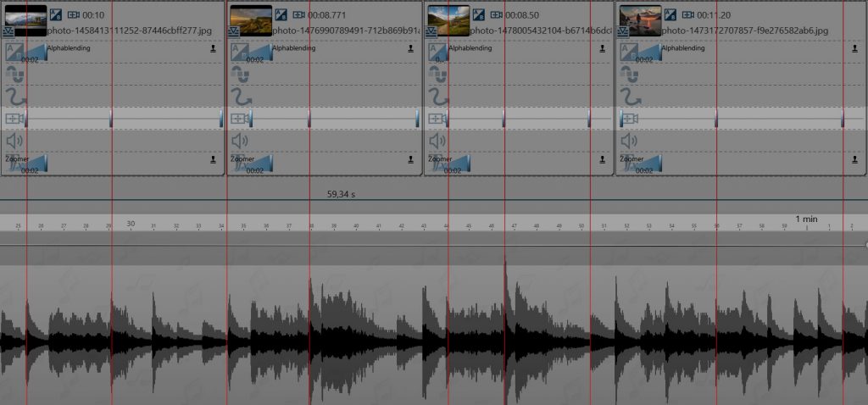
Task: Collapse tracks using the icon under the 00:11.20 clip's thumbnail
Action: [623, 32]
